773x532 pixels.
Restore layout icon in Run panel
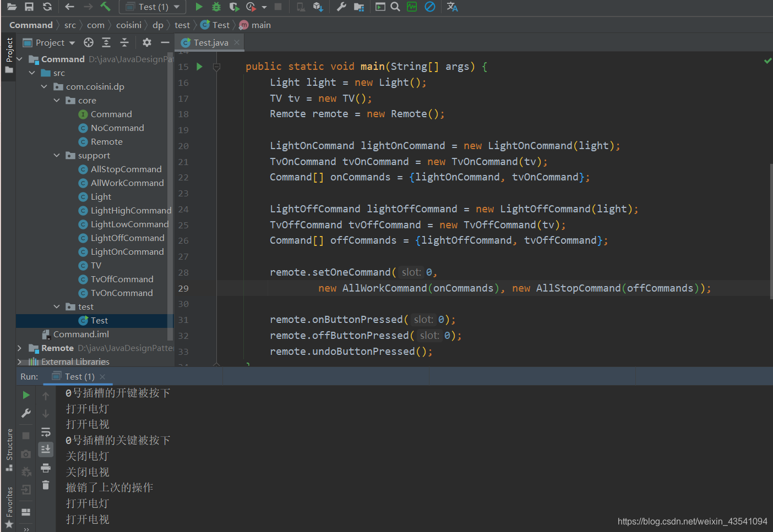tap(26, 512)
